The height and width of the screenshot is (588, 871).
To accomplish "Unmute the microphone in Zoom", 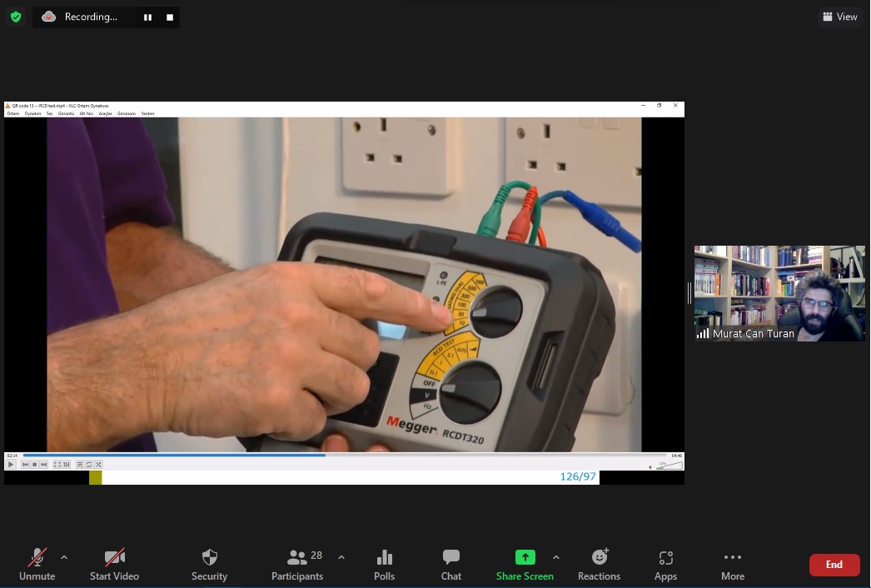I will pyautogui.click(x=37, y=564).
